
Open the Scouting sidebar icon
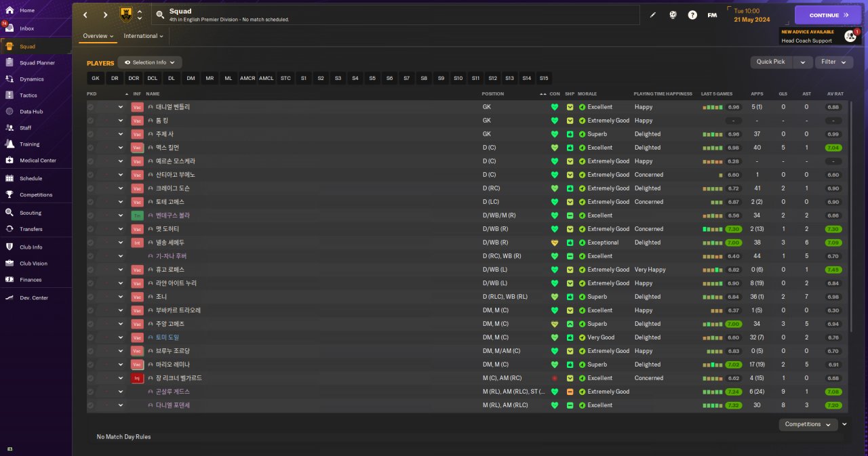point(9,213)
